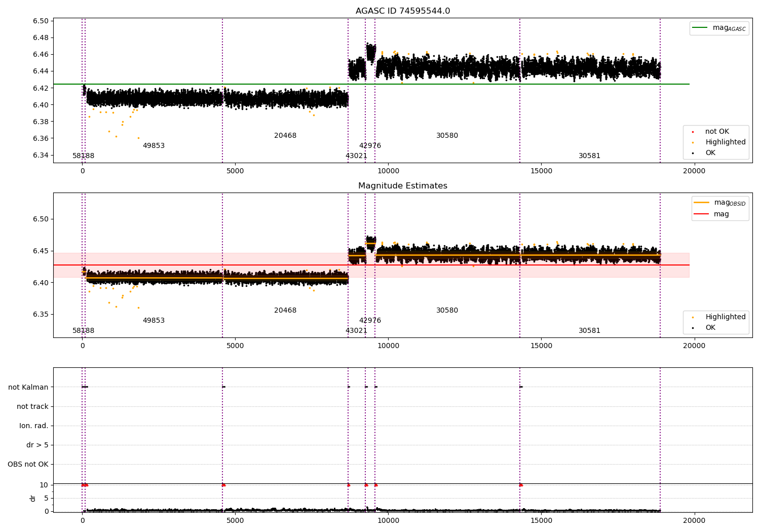760x532 pixels.
Task: Click the '6.46' y-axis tick label
Action: coord(41,54)
